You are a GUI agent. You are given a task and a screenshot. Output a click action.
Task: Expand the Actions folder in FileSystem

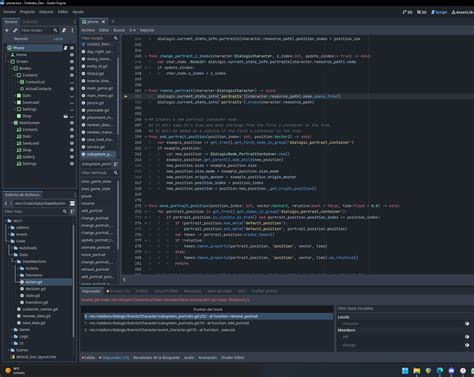(x=18, y=268)
